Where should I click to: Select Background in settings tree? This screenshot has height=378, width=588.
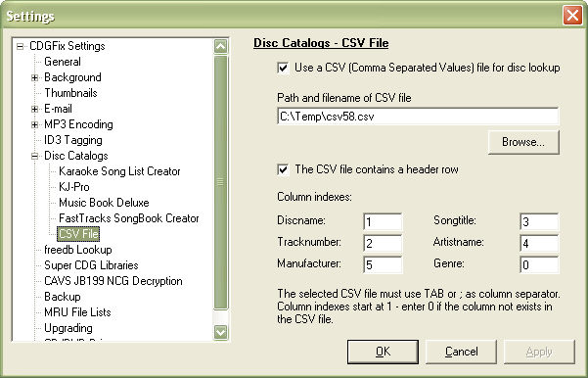tap(72, 77)
